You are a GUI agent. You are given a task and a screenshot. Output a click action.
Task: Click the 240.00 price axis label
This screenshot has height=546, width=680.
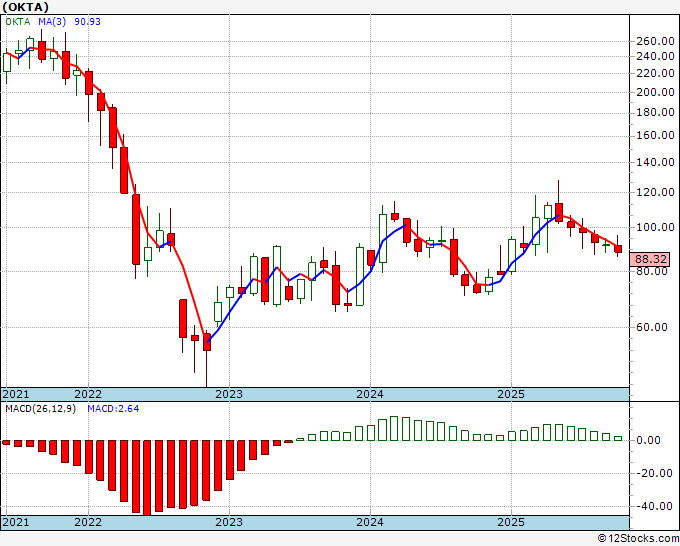pos(655,56)
